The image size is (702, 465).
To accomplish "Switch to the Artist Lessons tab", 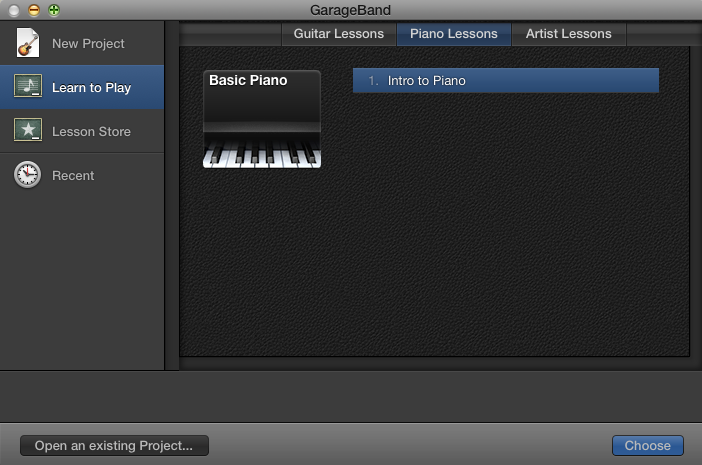I will (x=569, y=34).
